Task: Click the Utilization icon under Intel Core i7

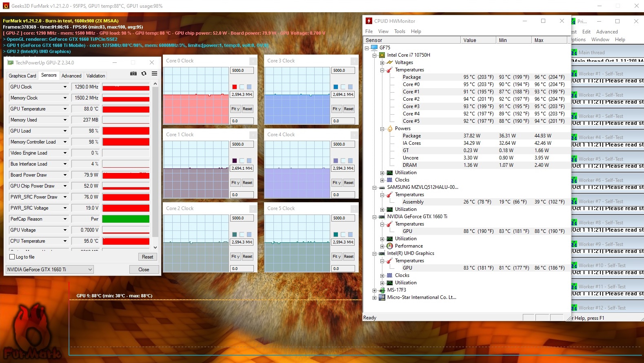Action: pos(390,173)
